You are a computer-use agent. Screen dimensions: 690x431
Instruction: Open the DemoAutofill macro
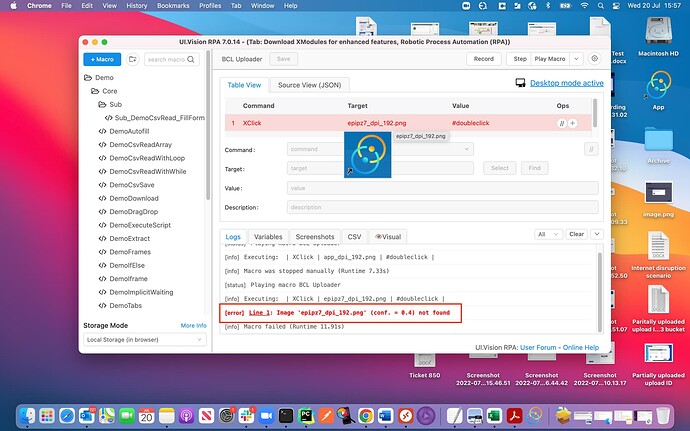coord(129,131)
